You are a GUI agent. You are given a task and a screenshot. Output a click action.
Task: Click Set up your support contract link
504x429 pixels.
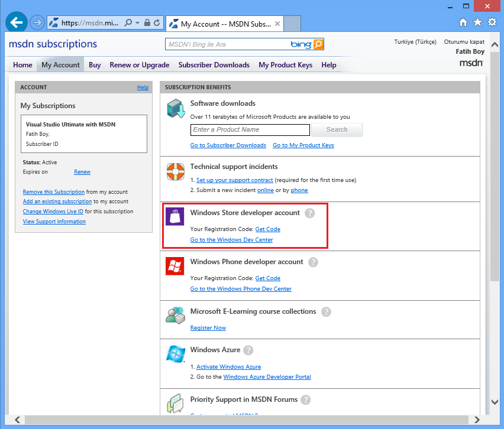point(235,180)
